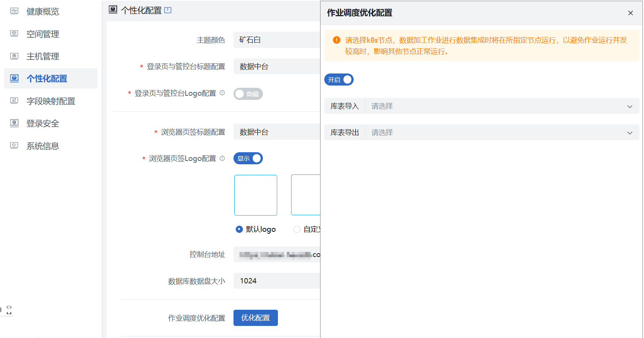Viewport: 644px width, 338px height.
Task: Click 登录页与管控台标题配置 input field
Action: pos(277,66)
